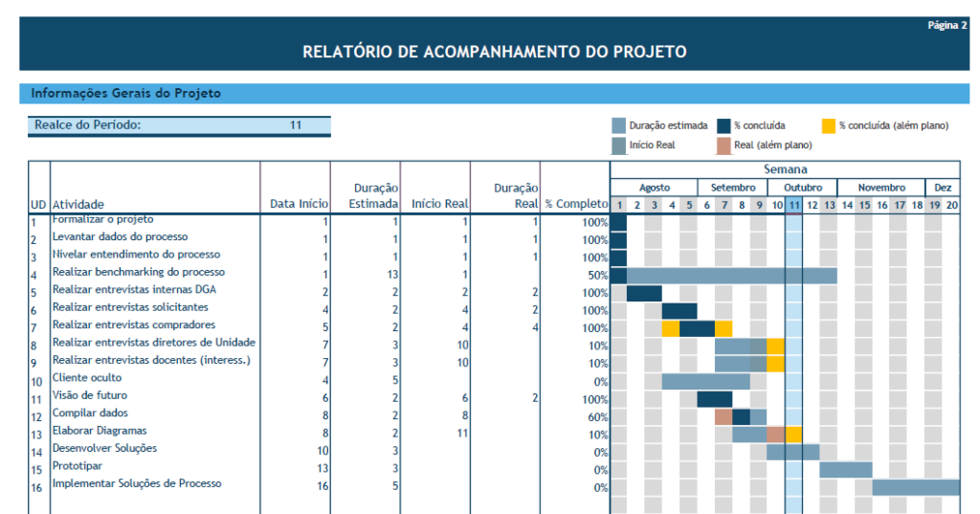Viewport: 980px width, 514px height.
Task: Select the 60% value for Compilar dados
Action: (595, 416)
